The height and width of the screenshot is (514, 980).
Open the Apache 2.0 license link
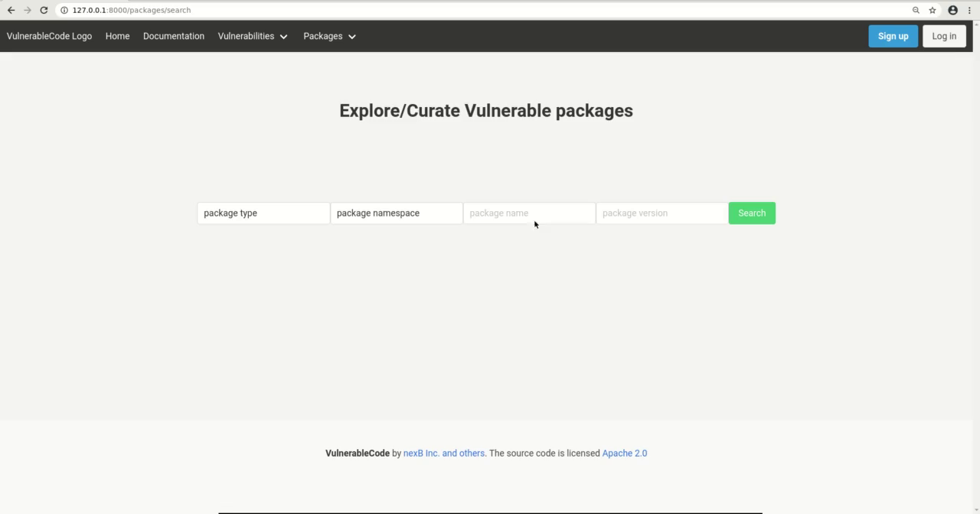pyautogui.click(x=624, y=453)
